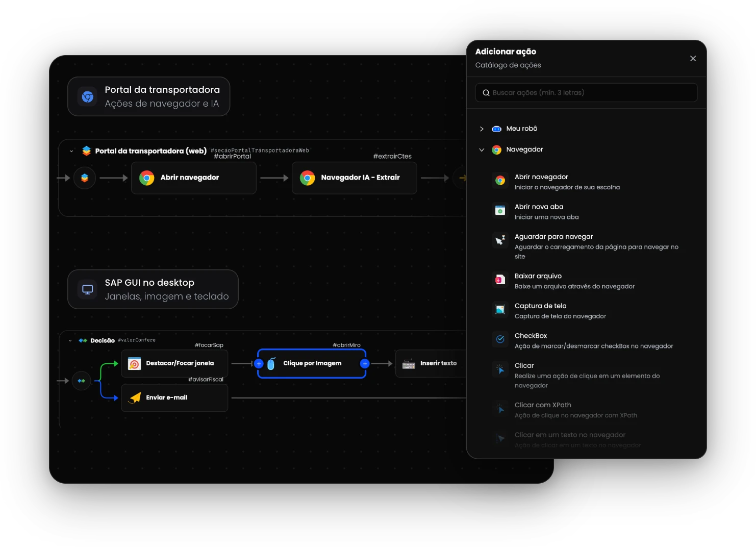Viewport: 756px width, 548px height.
Task: Click the Catálogo de ações subtitle
Action: pyautogui.click(x=508, y=65)
